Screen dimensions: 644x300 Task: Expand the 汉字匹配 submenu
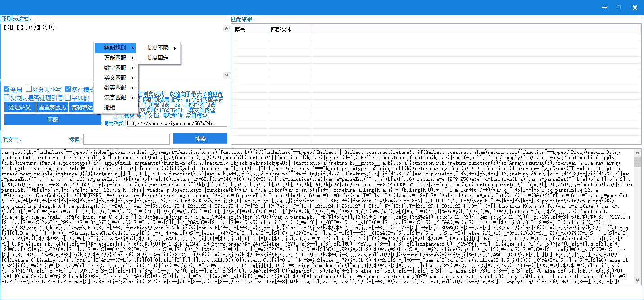click(115, 98)
